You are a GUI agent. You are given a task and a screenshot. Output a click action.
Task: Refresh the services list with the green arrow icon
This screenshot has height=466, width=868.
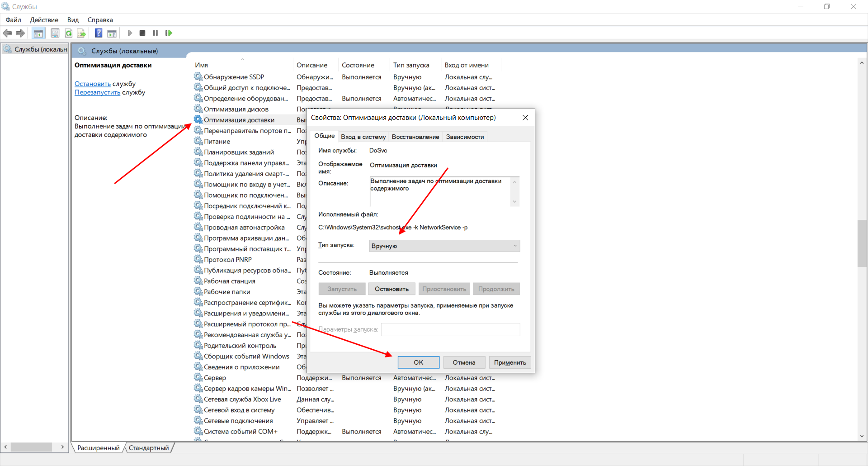click(x=68, y=33)
